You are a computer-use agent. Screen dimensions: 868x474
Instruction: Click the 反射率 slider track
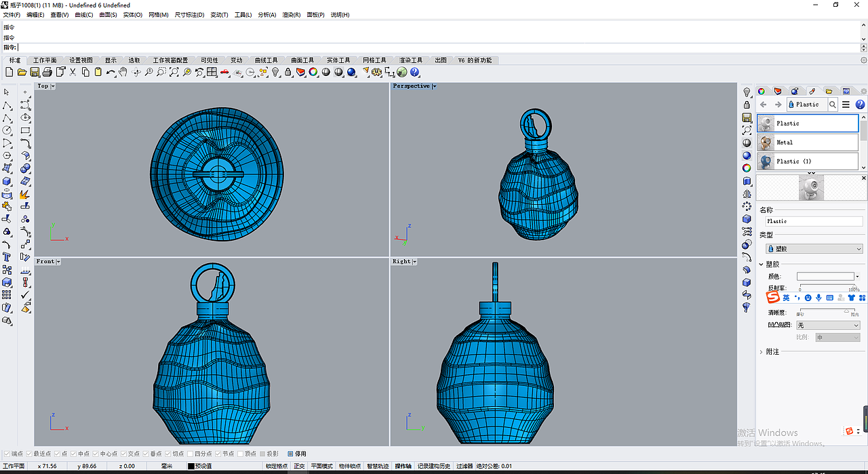[827, 285]
